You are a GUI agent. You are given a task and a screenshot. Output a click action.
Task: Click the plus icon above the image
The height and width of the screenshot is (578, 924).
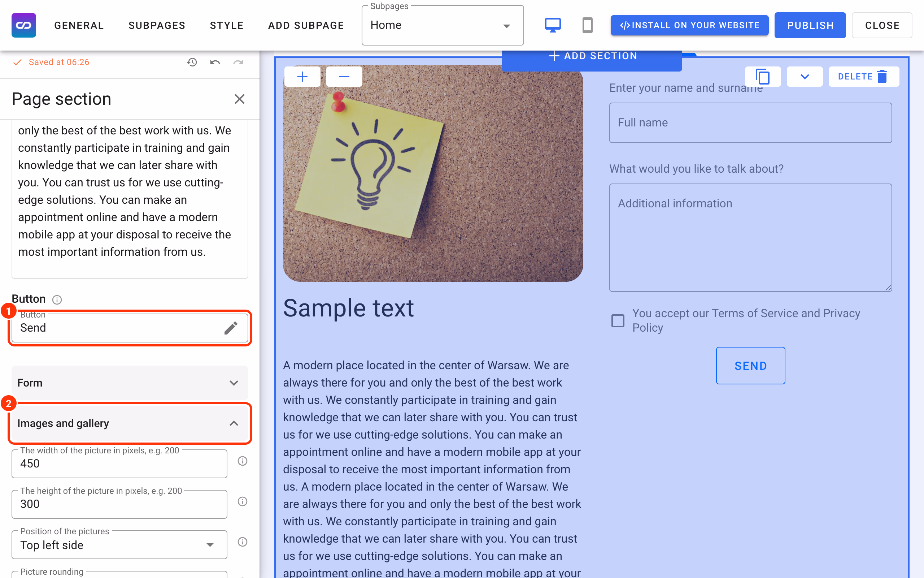[302, 77]
